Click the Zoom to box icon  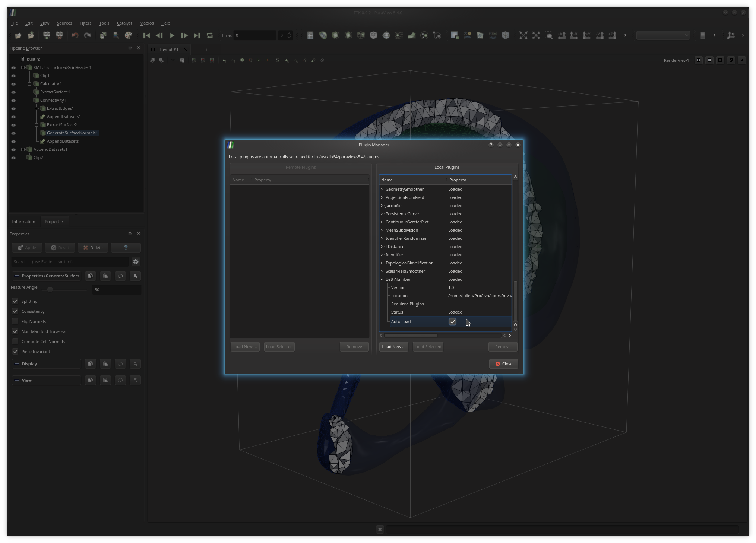tap(549, 35)
